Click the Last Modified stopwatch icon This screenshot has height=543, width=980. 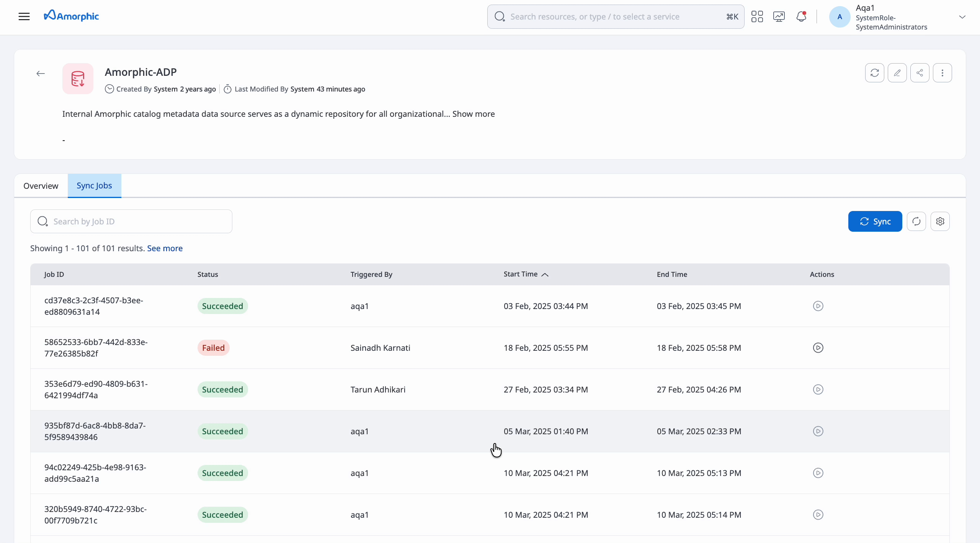(227, 89)
